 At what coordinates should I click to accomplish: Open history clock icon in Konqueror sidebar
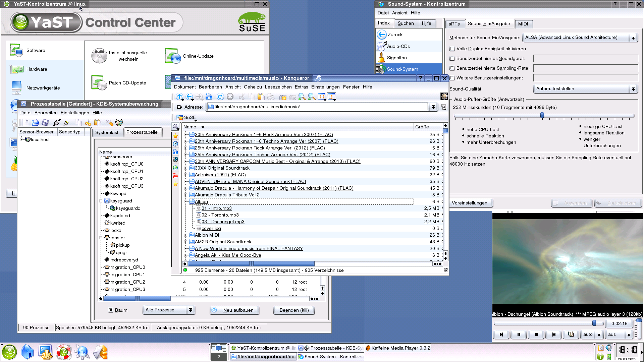(175, 144)
